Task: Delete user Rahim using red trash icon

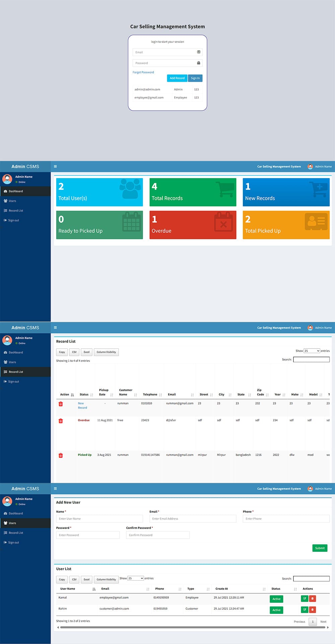Action: click(312, 609)
